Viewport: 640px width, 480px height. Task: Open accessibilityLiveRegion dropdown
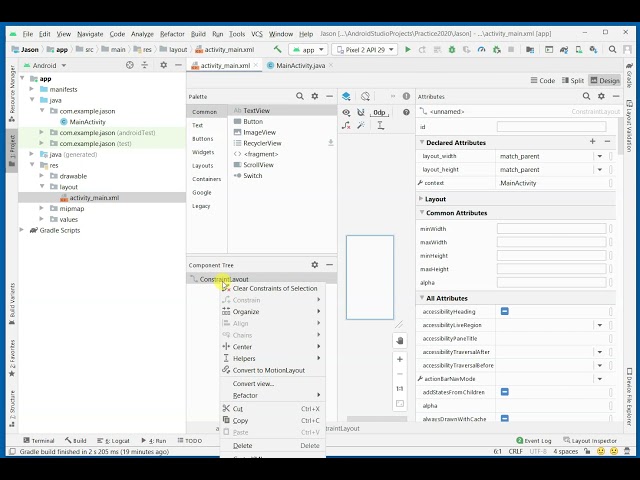point(600,325)
